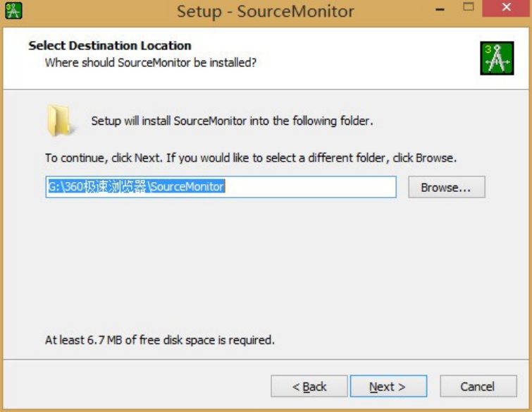532x412 pixels.
Task: Click "Where should SourceMonitor be installed?" subtitle
Action: click(x=150, y=63)
